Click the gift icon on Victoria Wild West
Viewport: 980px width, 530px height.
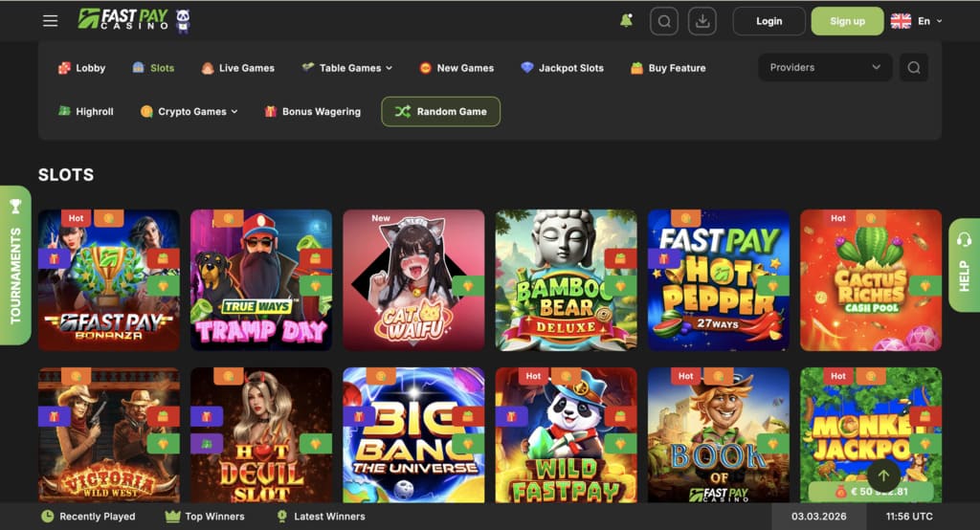[x=54, y=416]
